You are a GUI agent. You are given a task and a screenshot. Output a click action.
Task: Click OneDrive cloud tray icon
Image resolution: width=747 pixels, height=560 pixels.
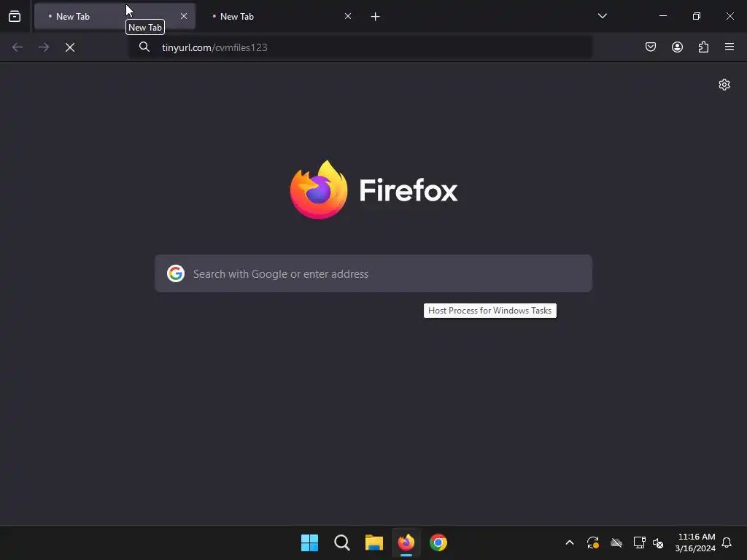coord(616,542)
